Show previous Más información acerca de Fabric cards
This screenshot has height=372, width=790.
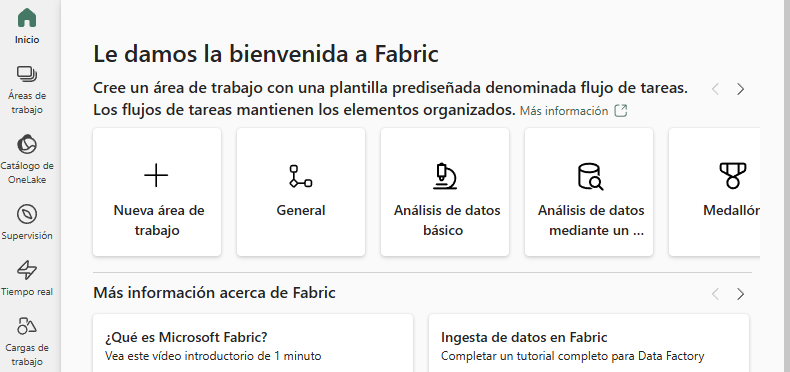715,294
